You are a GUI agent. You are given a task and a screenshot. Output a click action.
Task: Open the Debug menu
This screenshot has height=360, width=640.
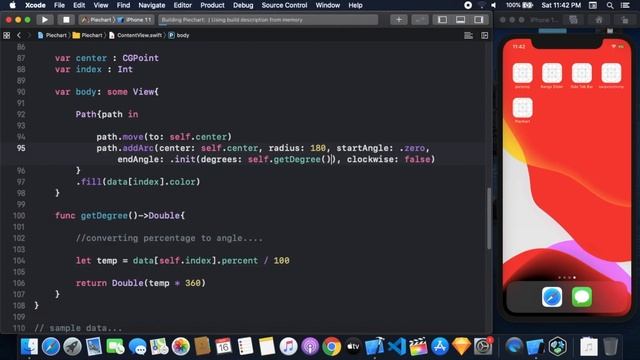(x=243, y=5)
